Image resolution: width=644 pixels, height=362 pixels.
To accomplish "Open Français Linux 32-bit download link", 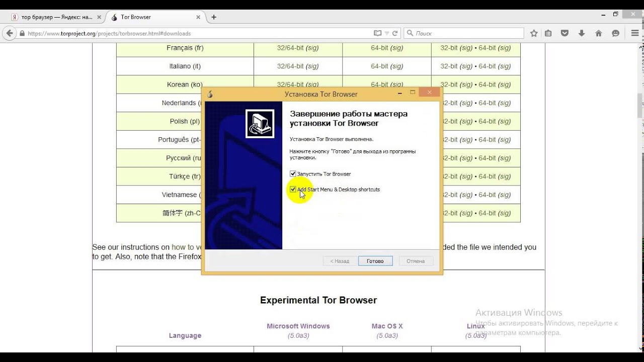I will (449, 48).
